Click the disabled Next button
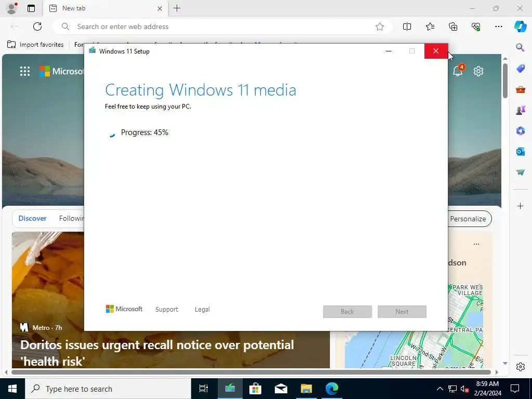The image size is (532, 399). (x=402, y=312)
